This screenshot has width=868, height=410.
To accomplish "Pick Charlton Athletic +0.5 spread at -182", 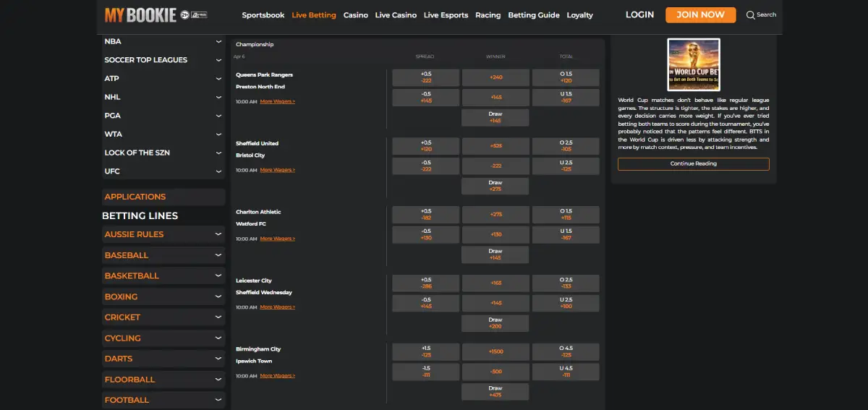I will point(425,215).
